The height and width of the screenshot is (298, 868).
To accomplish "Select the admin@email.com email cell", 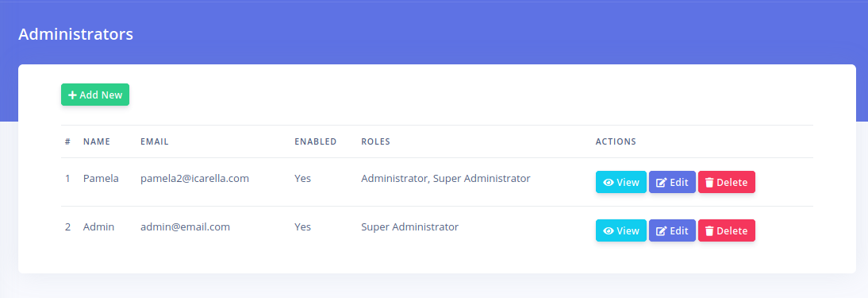I will click(186, 227).
